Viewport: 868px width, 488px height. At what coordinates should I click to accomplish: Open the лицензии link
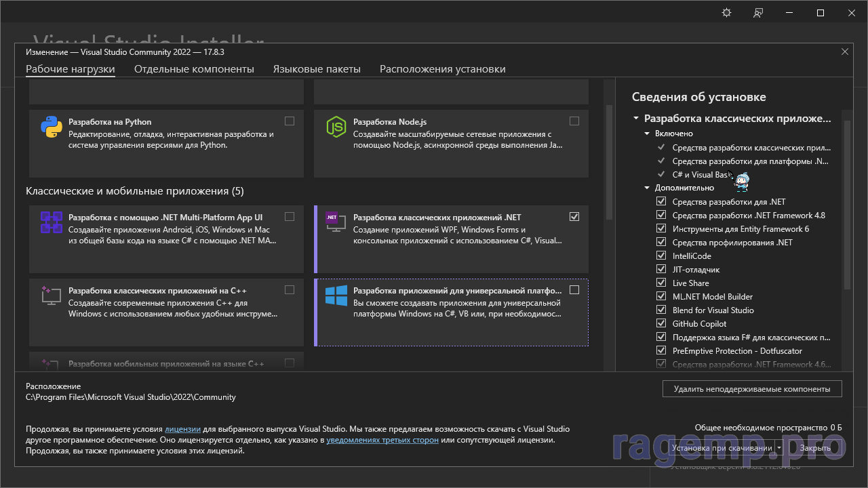182,429
